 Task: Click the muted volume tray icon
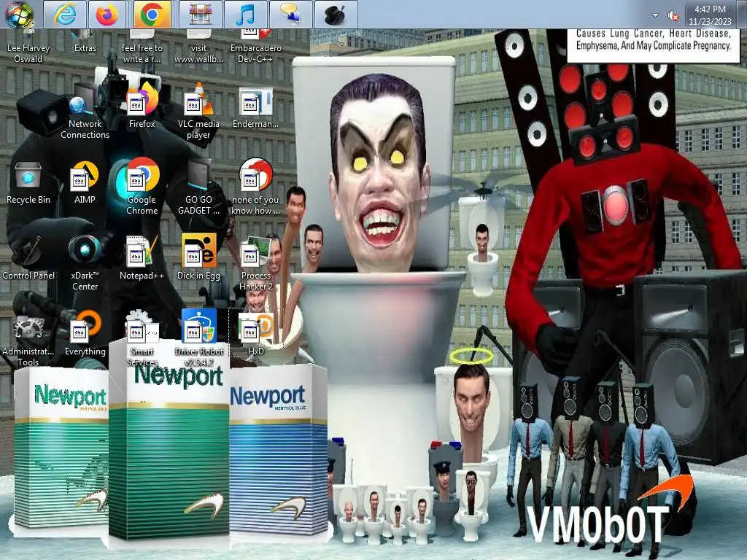pyautogui.click(x=673, y=16)
